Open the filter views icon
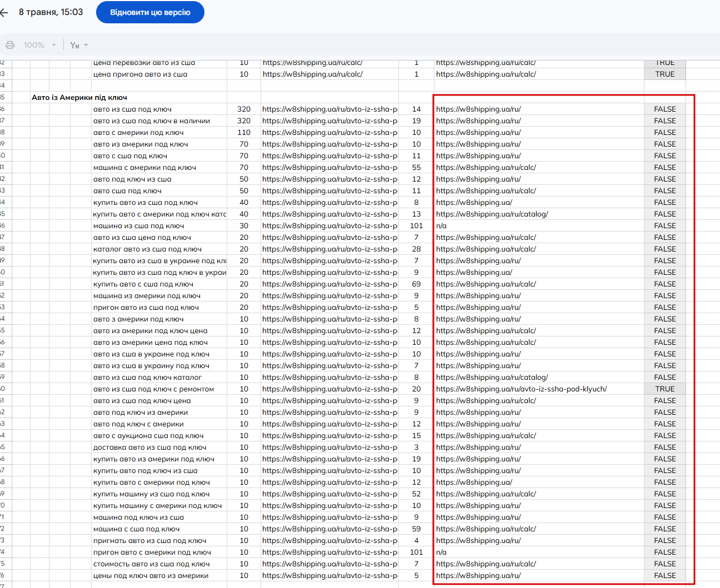Viewport: 720px width, 588px height. pos(74,45)
